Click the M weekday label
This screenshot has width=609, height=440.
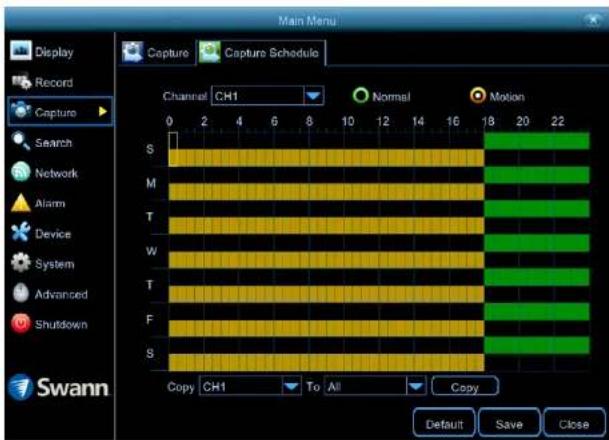tap(151, 183)
